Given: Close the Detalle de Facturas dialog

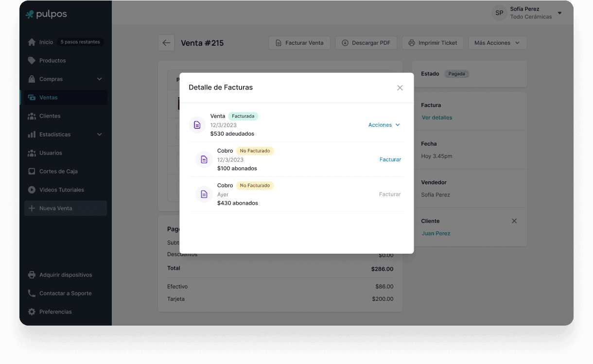Looking at the screenshot, I should pyautogui.click(x=400, y=88).
